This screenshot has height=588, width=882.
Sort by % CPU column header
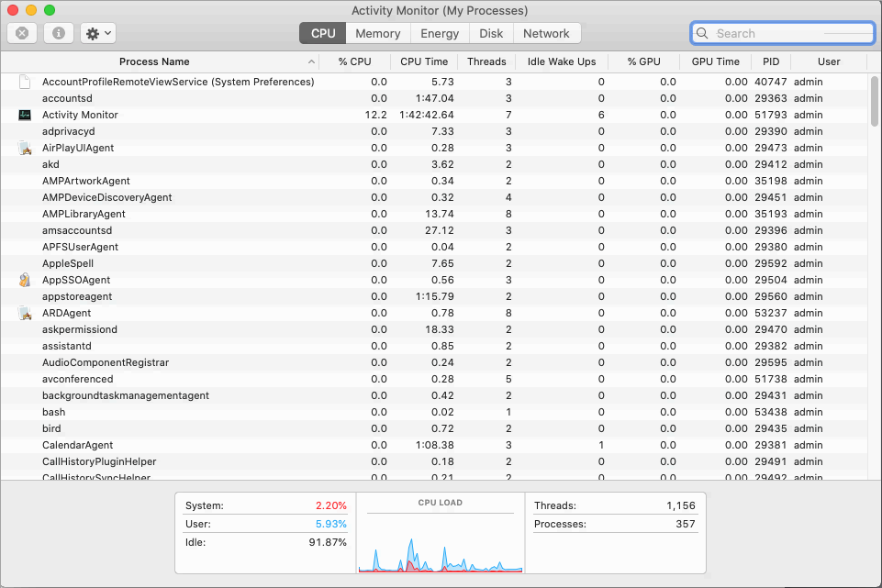pos(354,61)
